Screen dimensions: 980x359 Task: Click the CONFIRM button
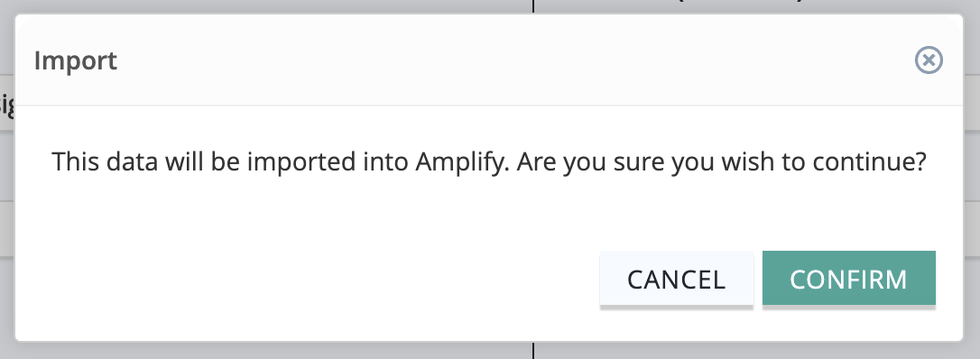tap(849, 278)
